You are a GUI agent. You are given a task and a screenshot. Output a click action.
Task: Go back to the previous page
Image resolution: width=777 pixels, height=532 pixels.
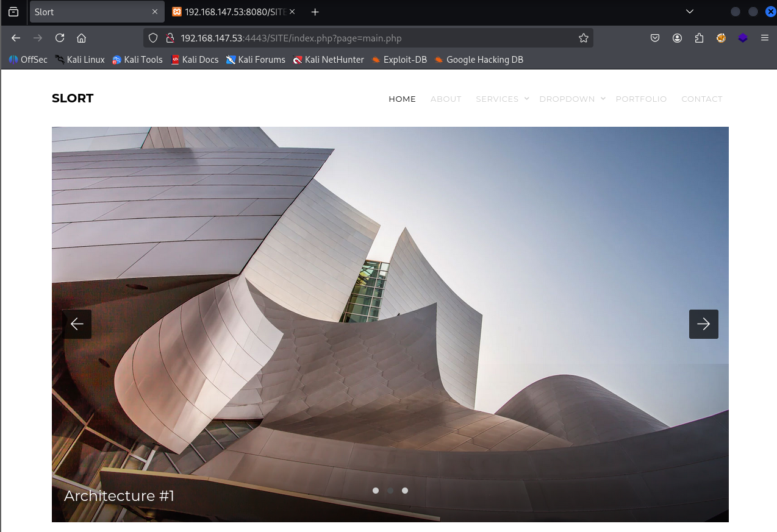(x=16, y=38)
